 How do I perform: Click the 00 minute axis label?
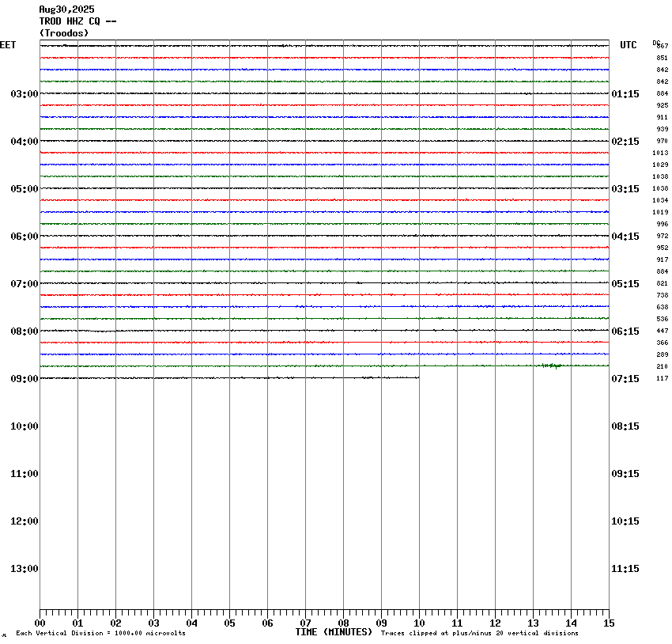tap(40, 623)
